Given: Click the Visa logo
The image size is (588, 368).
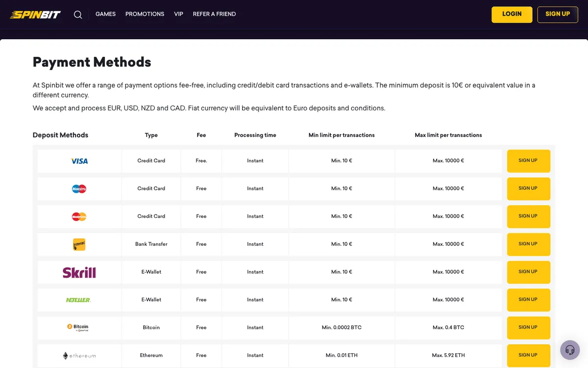Looking at the screenshot, I should (x=79, y=161).
